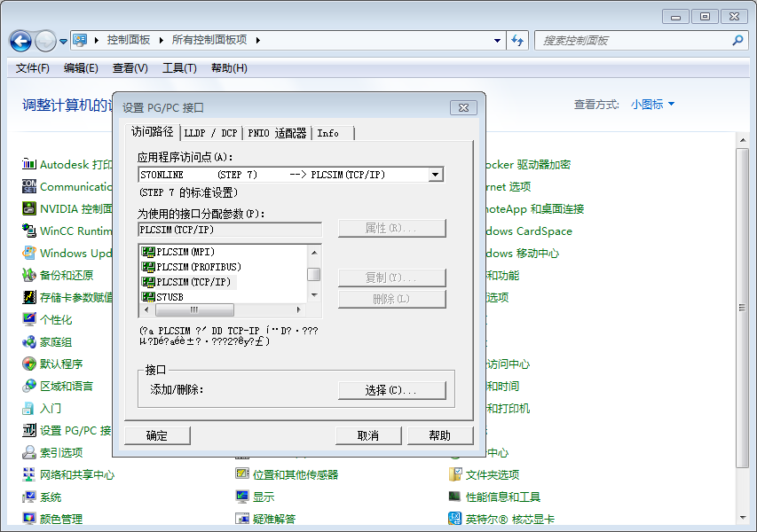757x532 pixels.
Task: Click the 确定 button
Action: pos(157,435)
